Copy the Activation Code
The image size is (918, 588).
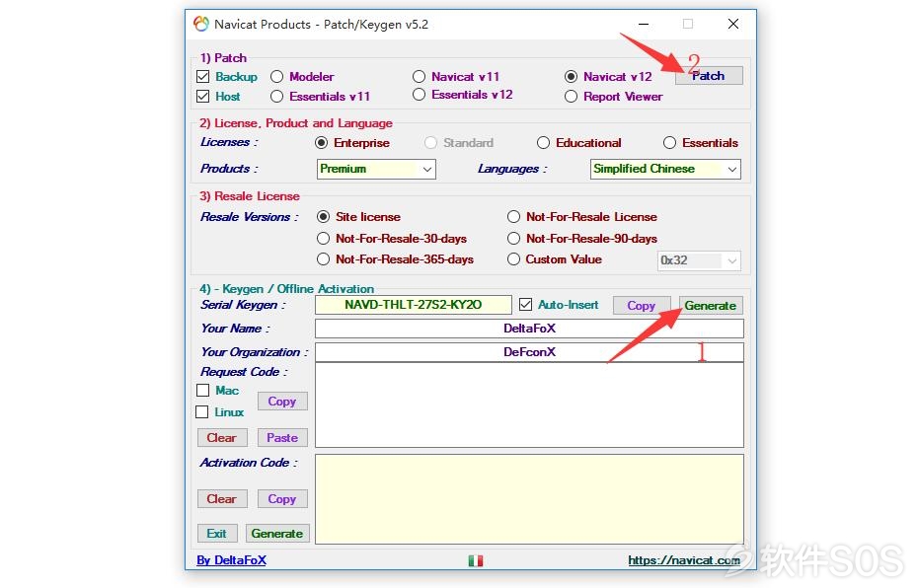pyautogui.click(x=282, y=499)
